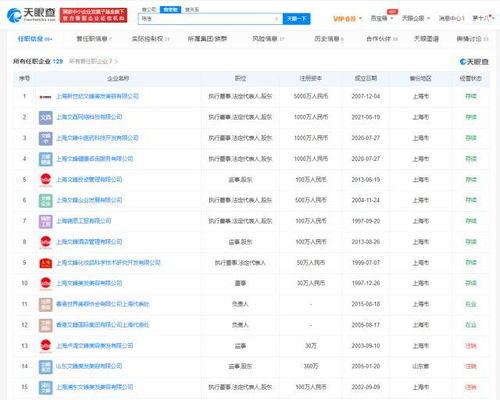Click the red round logo in row 8
Screen dimensions: 500x400
tap(46, 242)
